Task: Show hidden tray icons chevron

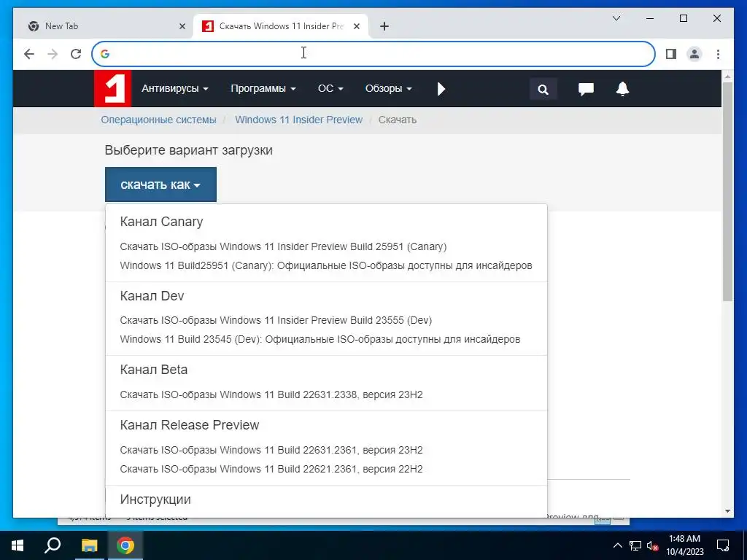Action: (x=617, y=545)
